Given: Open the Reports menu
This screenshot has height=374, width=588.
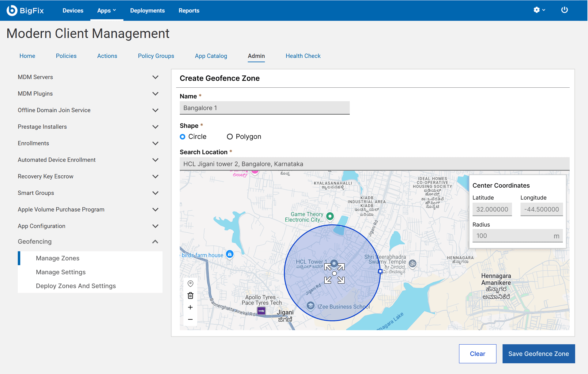Looking at the screenshot, I should coord(189,10).
